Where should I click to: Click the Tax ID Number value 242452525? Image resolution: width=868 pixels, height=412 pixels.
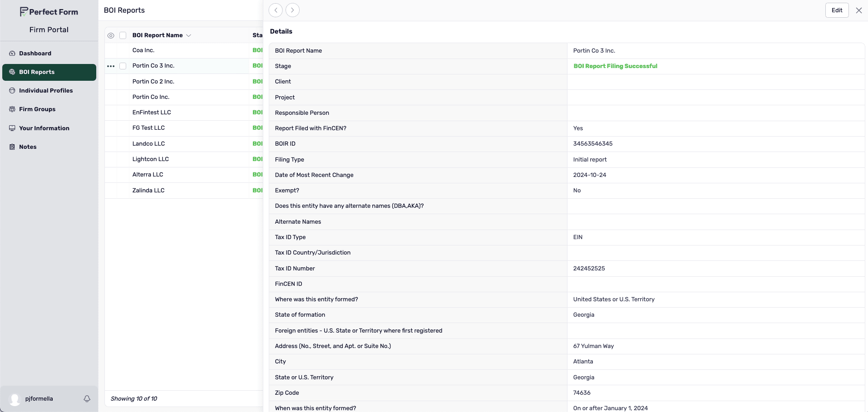(589, 269)
